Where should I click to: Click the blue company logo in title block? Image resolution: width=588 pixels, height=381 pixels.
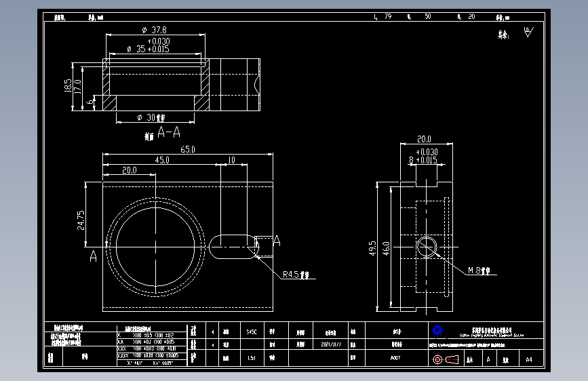click(437, 330)
